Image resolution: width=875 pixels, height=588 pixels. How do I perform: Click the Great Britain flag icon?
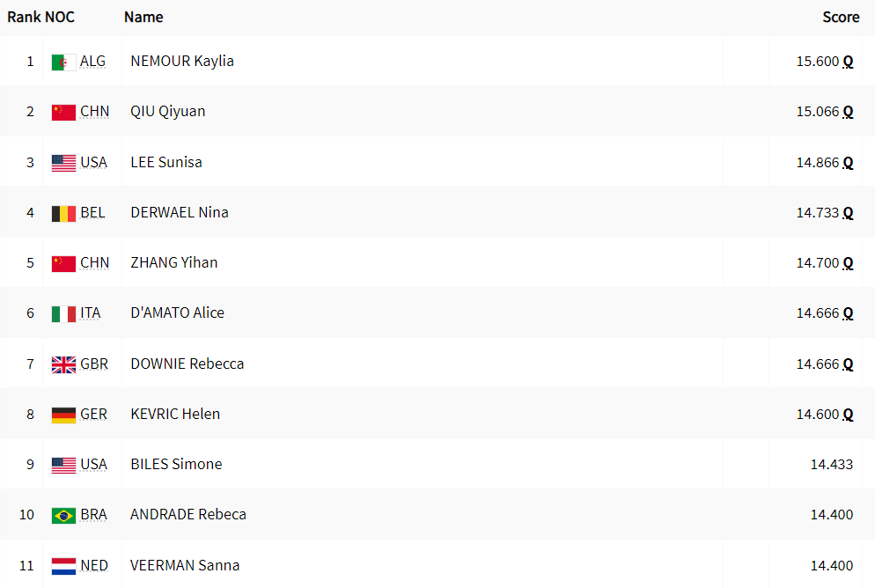point(63,364)
